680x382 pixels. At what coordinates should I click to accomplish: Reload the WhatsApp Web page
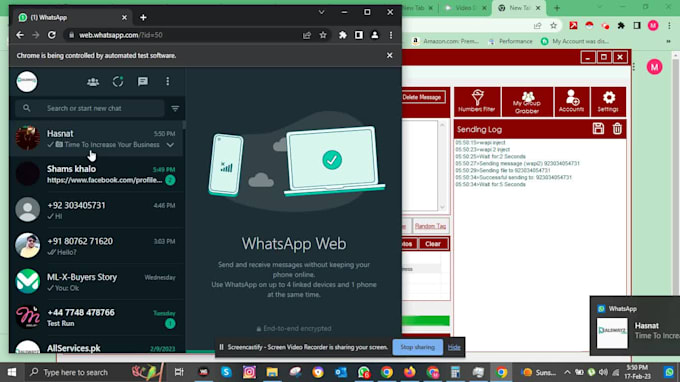[52, 35]
